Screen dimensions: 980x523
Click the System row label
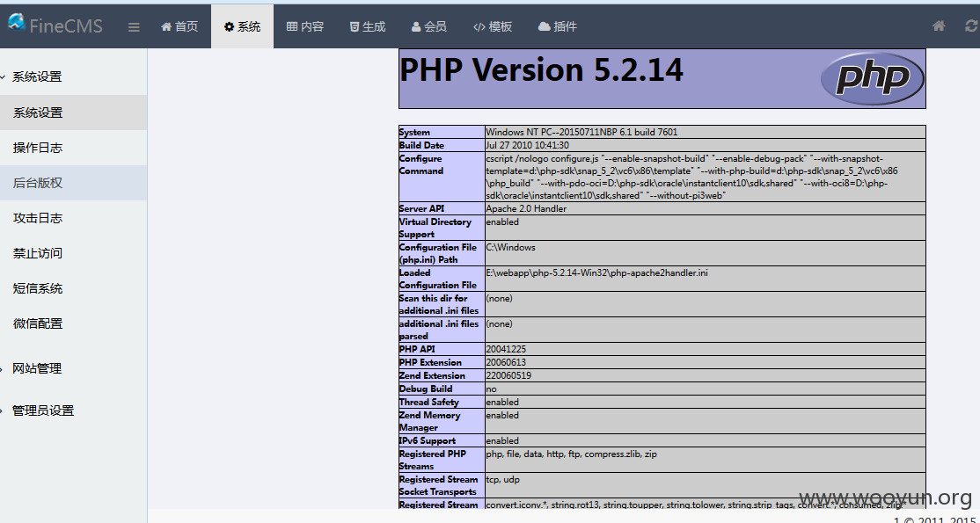click(414, 133)
